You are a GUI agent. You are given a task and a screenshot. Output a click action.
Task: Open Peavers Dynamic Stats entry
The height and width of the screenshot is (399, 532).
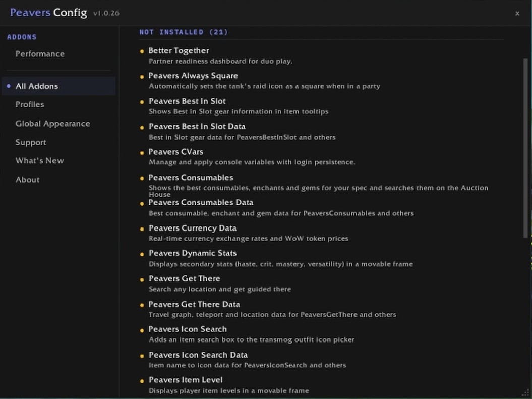point(193,253)
